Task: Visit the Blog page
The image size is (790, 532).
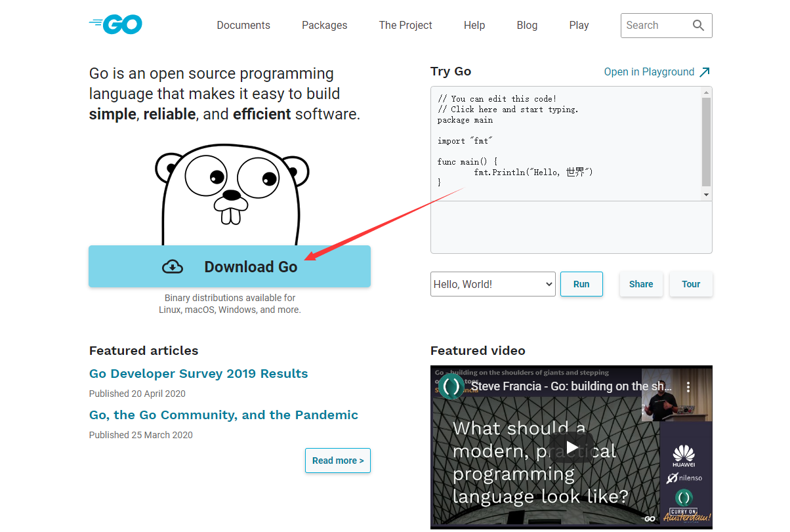Action: (x=527, y=26)
